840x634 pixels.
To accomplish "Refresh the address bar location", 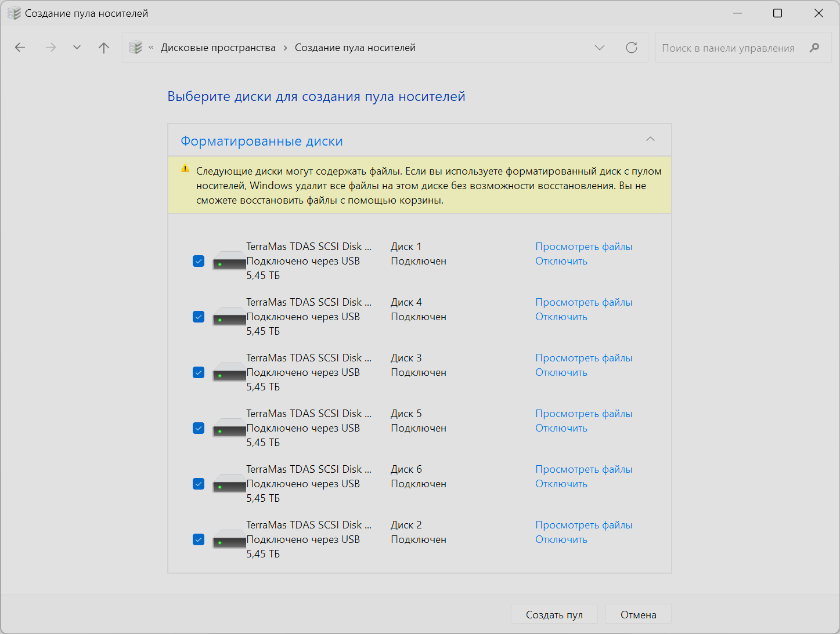I will 632,48.
